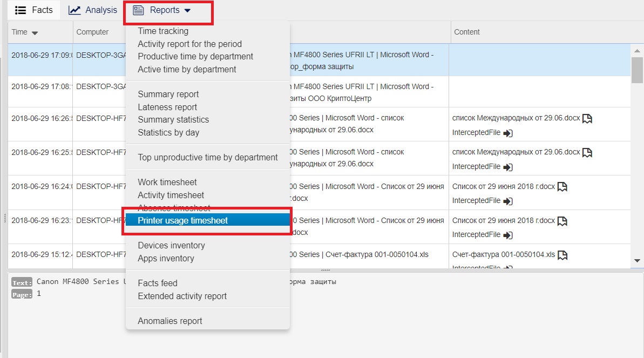Image resolution: width=644 pixels, height=358 pixels.
Task: Open the Anomalies report menu entry
Action: pos(170,321)
